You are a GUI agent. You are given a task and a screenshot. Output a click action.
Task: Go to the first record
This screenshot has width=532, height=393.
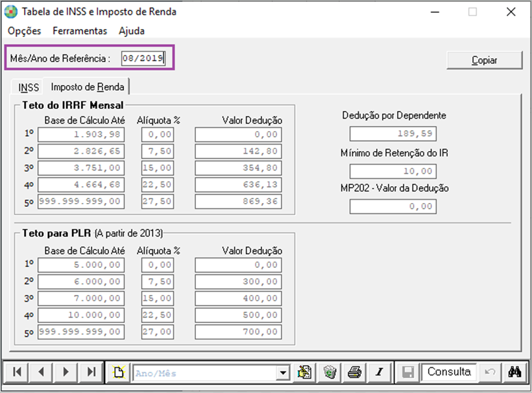[17, 372]
